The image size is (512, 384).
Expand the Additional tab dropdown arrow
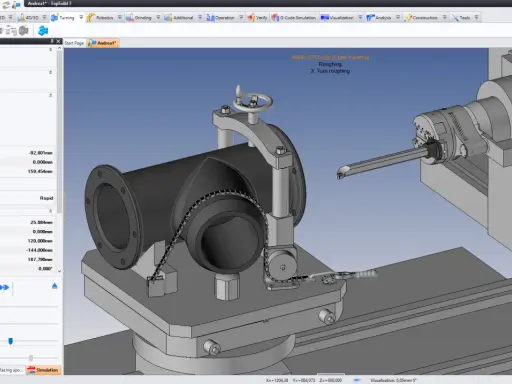pos(200,17)
